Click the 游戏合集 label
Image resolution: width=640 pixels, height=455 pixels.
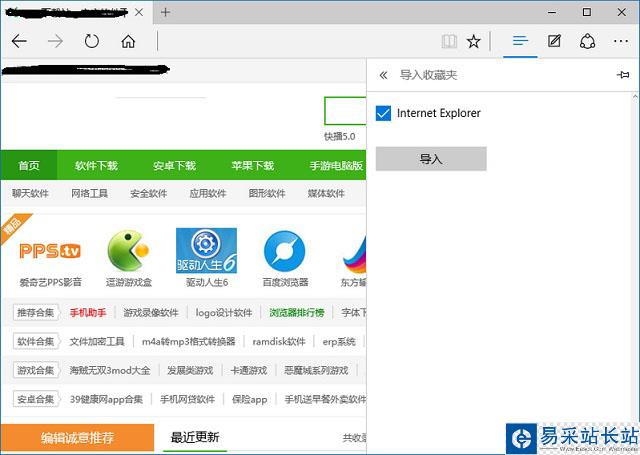click(x=36, y=370)
